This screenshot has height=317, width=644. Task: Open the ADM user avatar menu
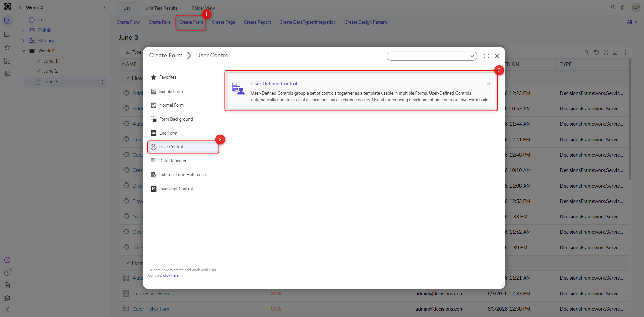[x=636, y=7]
